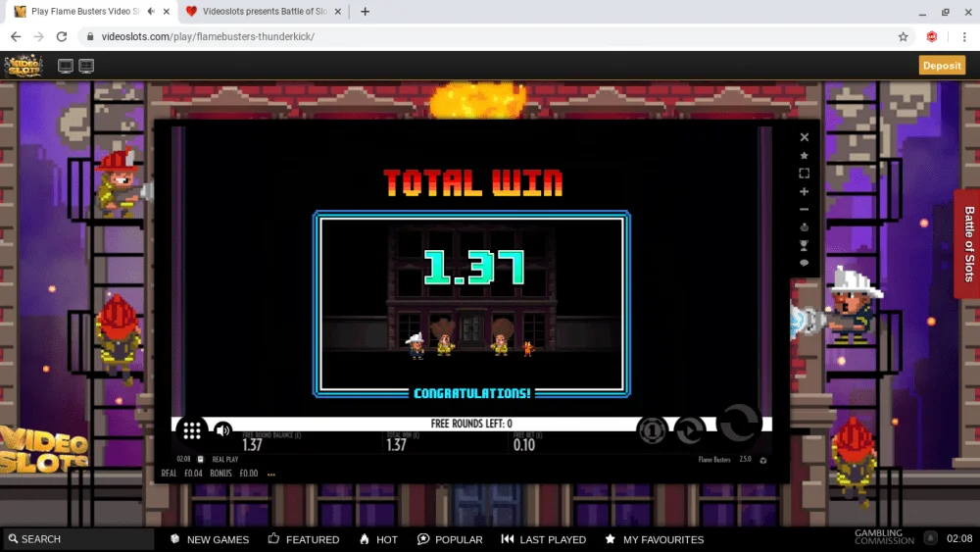Open the Featured games section
The image size is (980, 552).
[304, 539]
